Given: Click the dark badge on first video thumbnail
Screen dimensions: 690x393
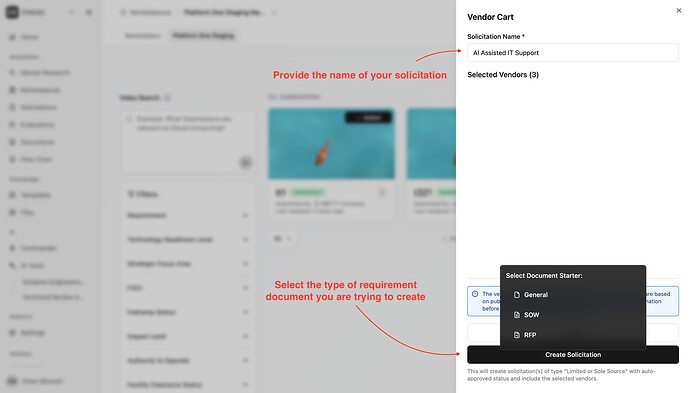Looking at the screenshot, I should click(x=368, y=118).
